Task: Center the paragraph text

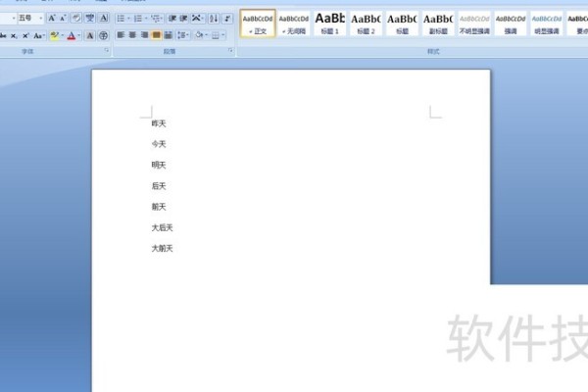Action: (x=132, y=35)
